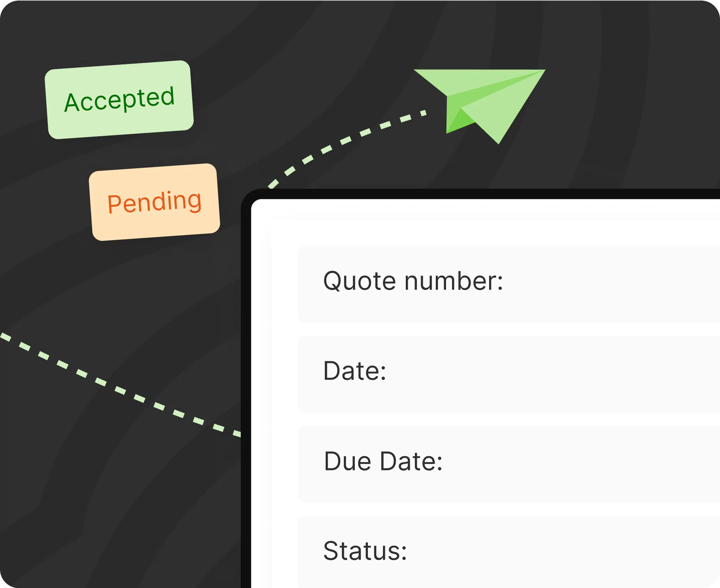Select the green Accepted status badge

click(119, 100)
